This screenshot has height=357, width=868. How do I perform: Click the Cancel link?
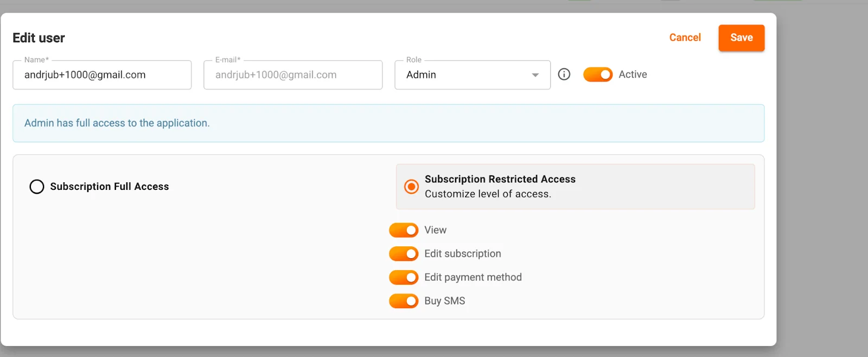pos(685,37)
